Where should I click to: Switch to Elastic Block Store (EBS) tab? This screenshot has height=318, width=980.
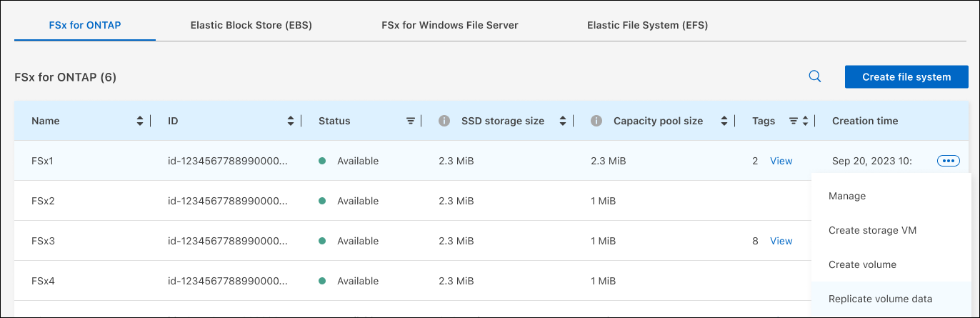(251, 25)
